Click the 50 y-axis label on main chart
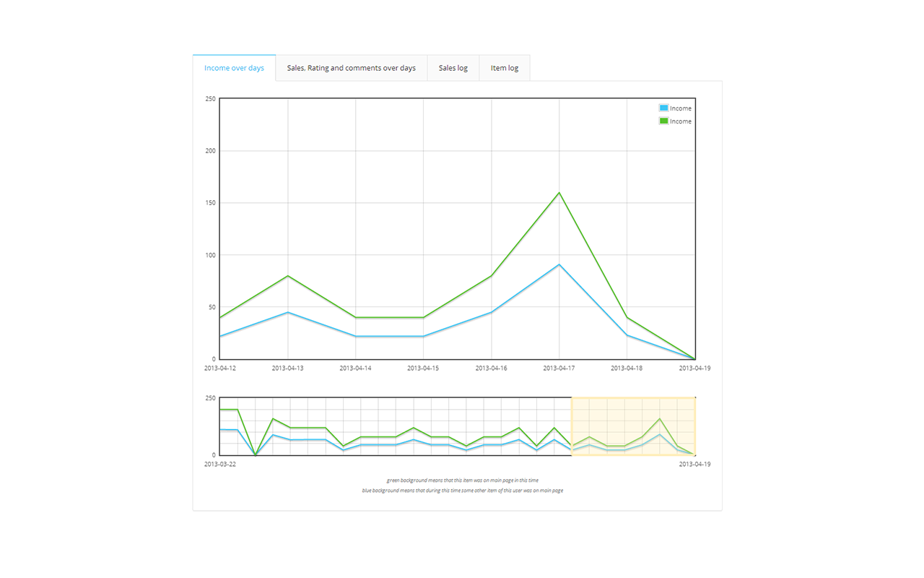 coord(212,307)
